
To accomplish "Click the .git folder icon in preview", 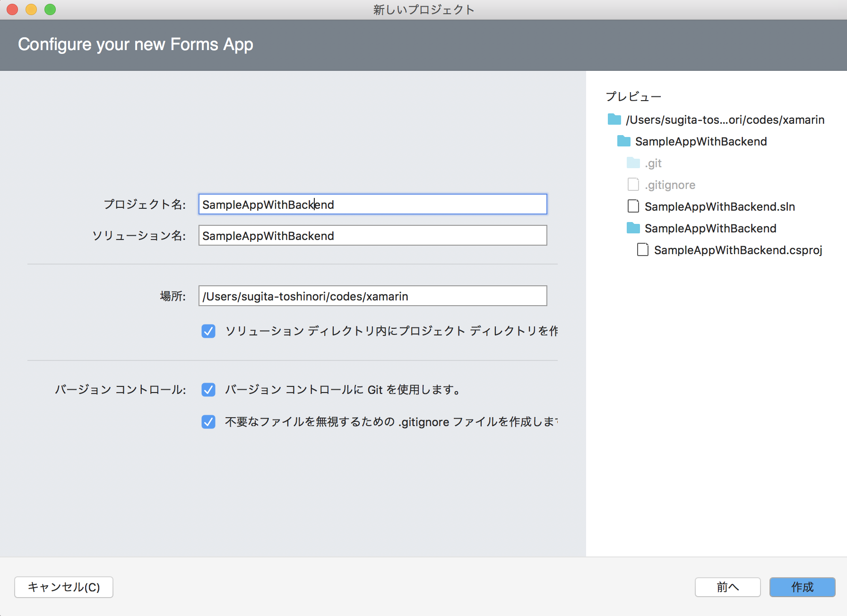I will click(x=632, y=163).
